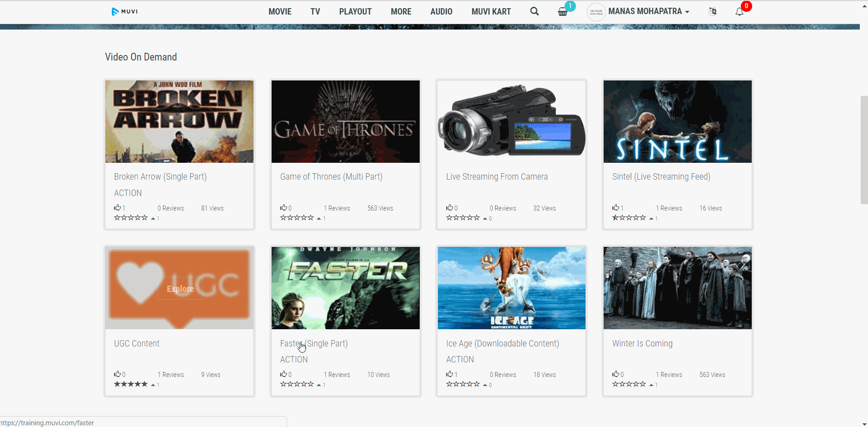868x427 pixels.
Task: Click Explore button on UGC thumbnail
Action: [x=180, y=289]
